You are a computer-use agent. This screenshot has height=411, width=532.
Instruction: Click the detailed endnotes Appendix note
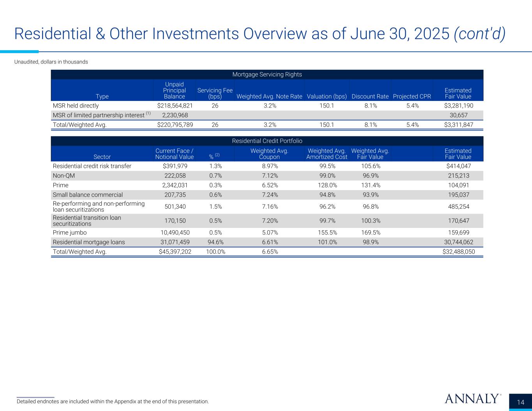(113, 401)
